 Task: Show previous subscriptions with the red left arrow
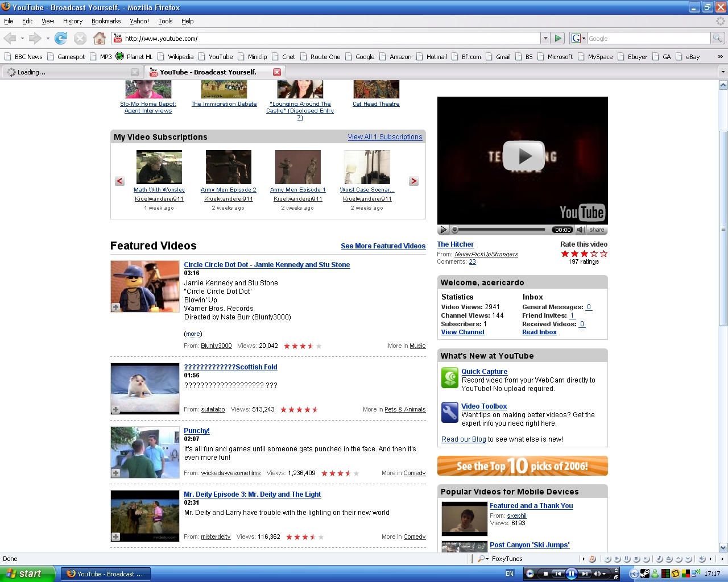119,181
